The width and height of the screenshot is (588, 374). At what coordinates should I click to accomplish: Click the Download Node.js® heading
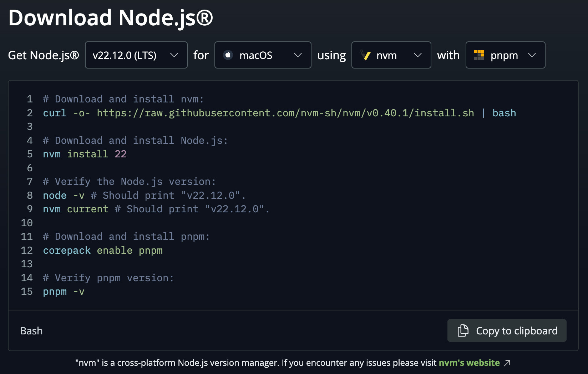[111, 18]
